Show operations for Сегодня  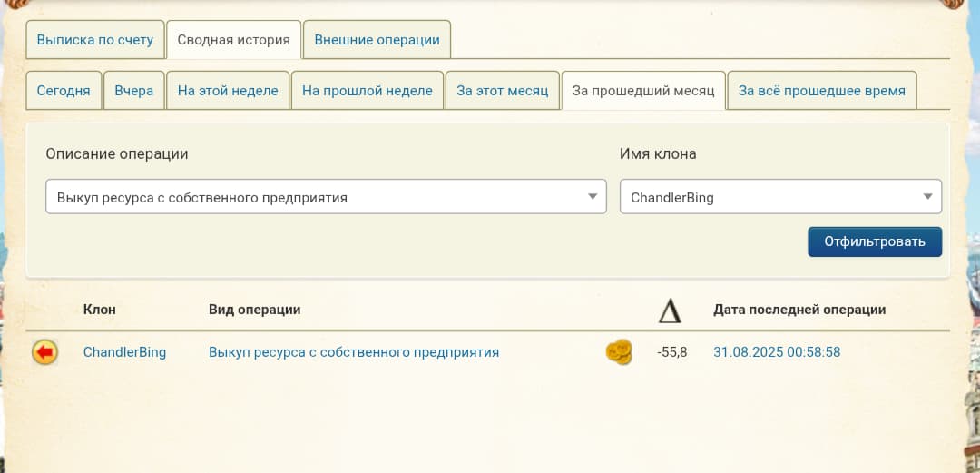pyautogui.click(x=64, y=91)
